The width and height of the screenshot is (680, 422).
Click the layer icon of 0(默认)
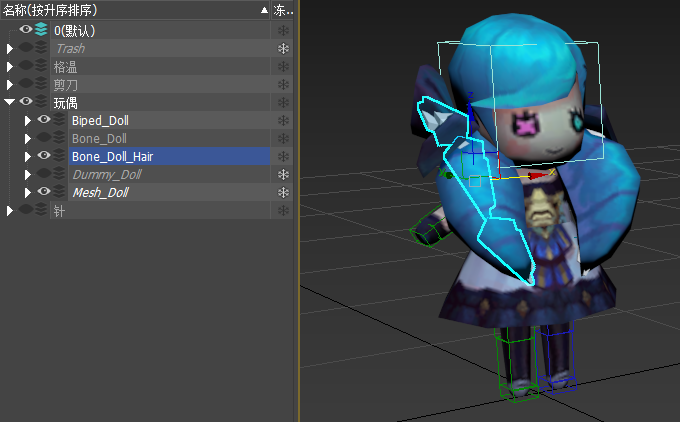[x=41, y=30]
